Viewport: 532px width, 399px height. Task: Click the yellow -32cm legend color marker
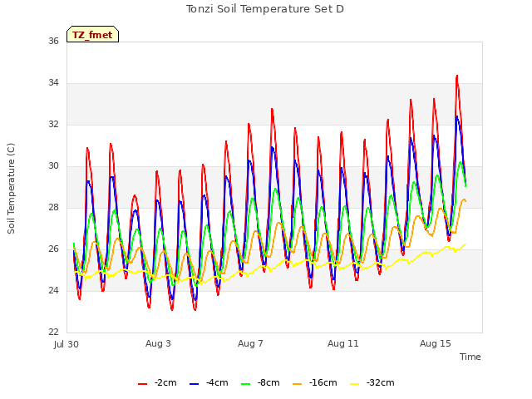355,384
